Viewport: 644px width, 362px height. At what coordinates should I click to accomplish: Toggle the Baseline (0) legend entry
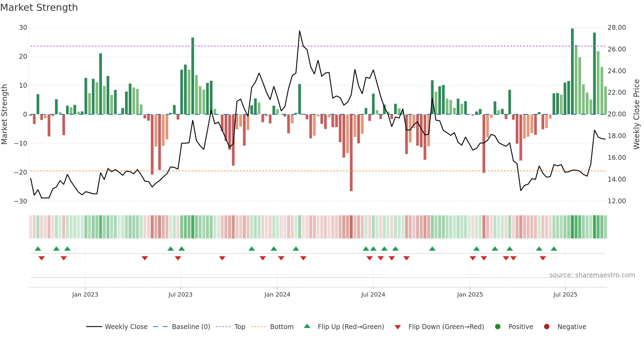pos(182,327)
